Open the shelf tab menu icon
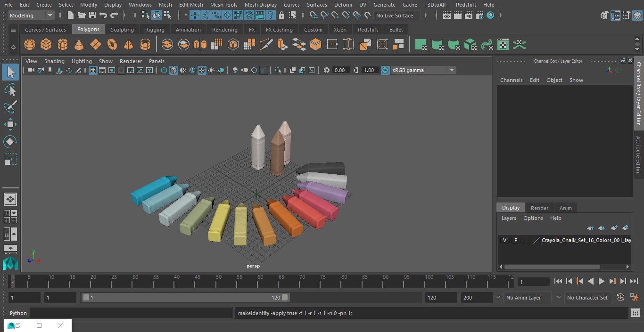The image size is (644, 332). 13,30
